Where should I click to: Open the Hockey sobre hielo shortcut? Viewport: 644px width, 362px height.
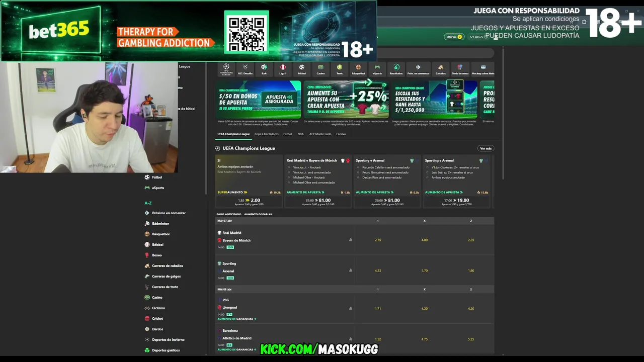(x=484, y=69)
